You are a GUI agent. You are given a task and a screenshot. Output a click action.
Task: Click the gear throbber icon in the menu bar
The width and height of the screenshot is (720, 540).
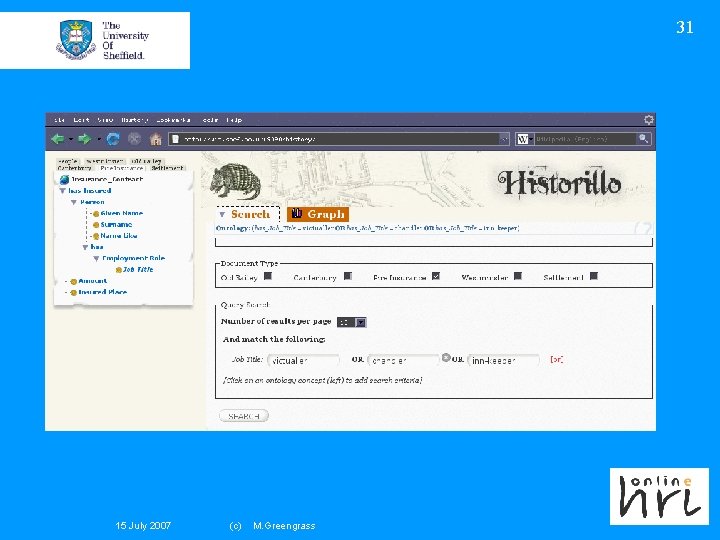[x=648, y=120]
